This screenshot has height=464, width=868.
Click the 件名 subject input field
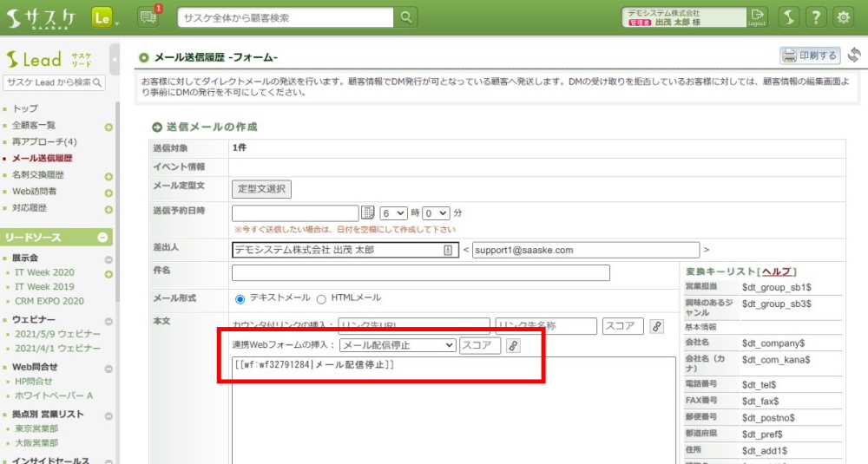pos(420,273)
